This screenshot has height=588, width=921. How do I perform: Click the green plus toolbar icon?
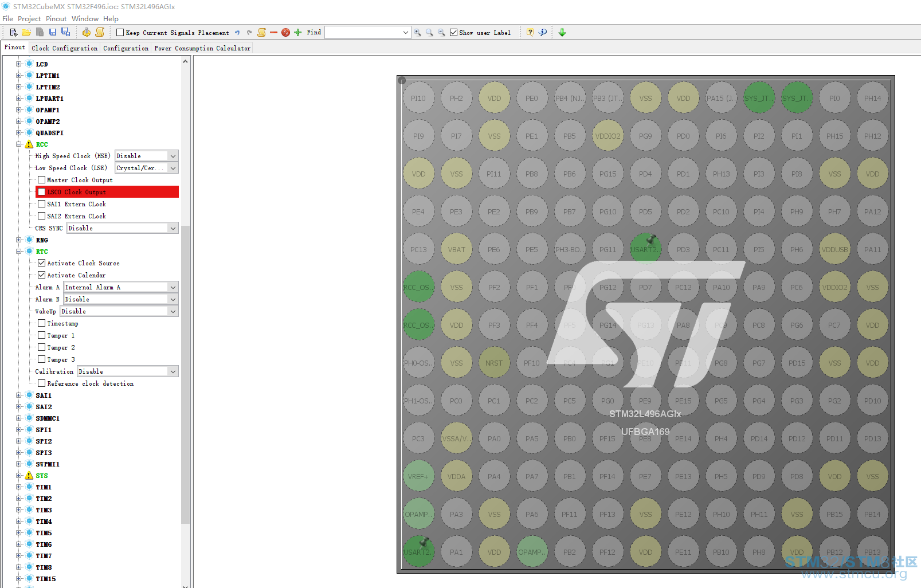pyautogui.click(x=297, y=33)
